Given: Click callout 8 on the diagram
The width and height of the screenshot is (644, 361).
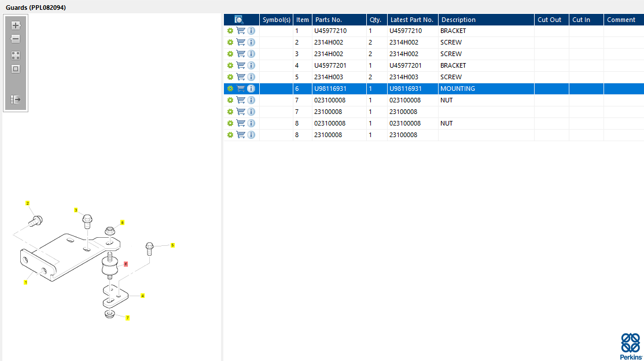Looking at the screenshot, I should [x=122, y=223].
